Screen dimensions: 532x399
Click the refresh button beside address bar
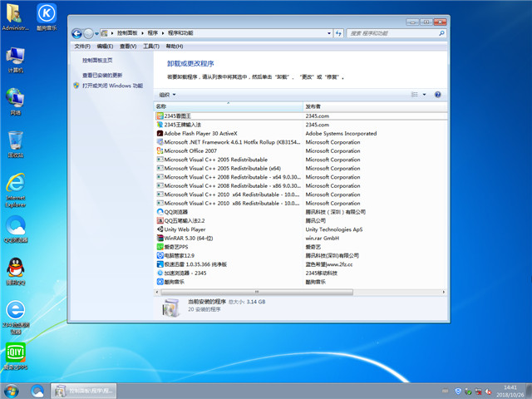tap(338, 33)
